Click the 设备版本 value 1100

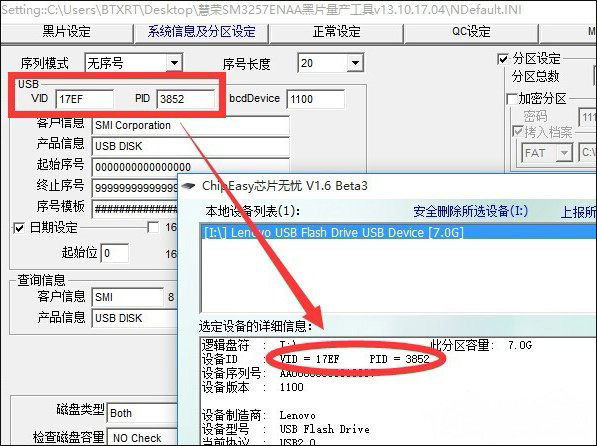(292, 387)
